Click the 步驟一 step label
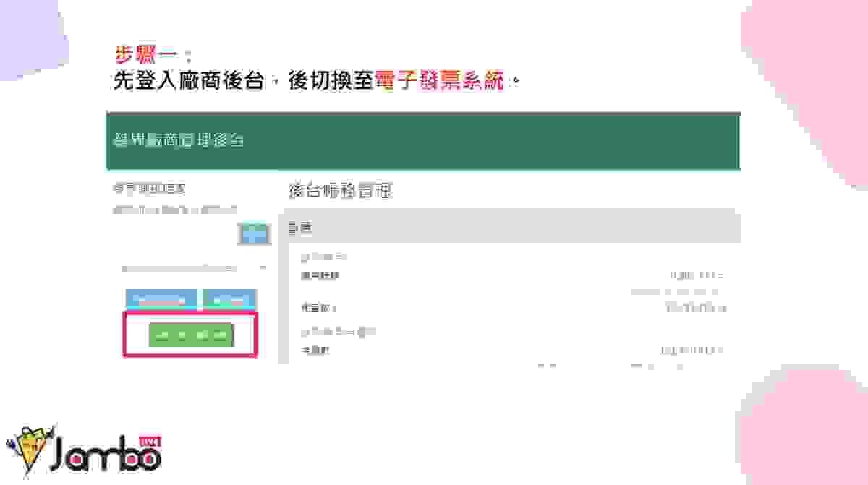Viewport: 868px width, 485px height. tap(145, 55)
